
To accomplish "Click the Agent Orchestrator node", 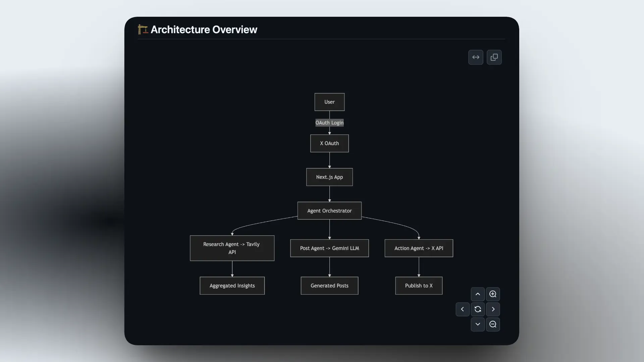I will (329, 211).
